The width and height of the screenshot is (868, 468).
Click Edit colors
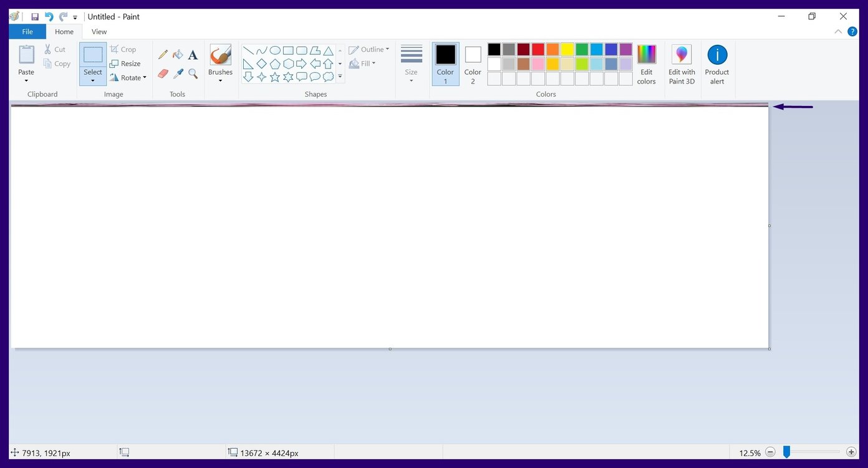(646, 62)
